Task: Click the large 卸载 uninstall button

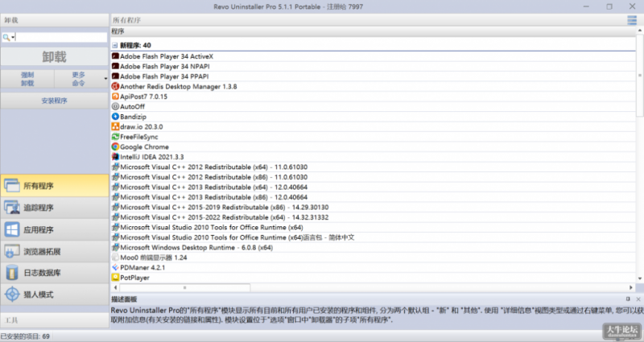Action: pos(54,57)
